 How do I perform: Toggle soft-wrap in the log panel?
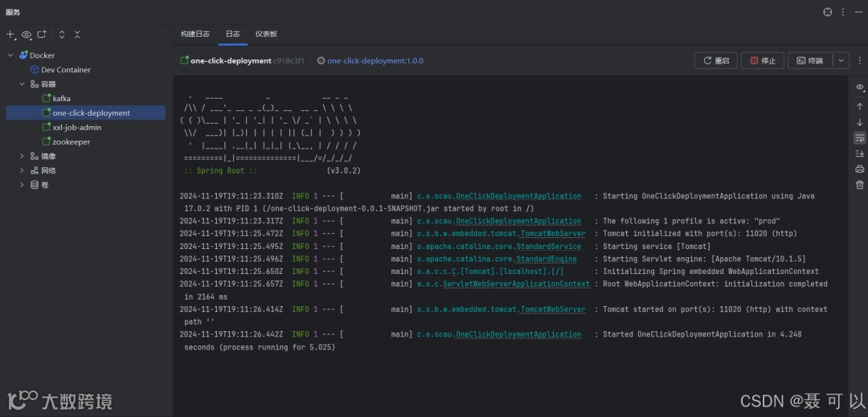tap(859, 138)
